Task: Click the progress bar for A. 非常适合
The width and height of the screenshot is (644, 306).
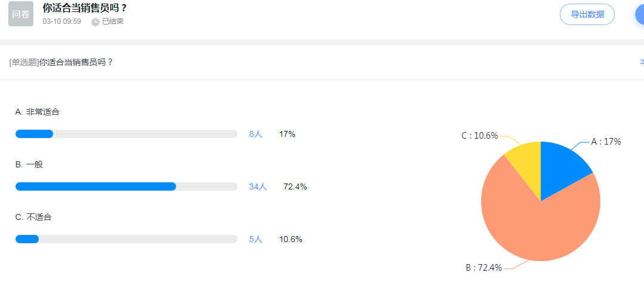Action: [126, 134]
